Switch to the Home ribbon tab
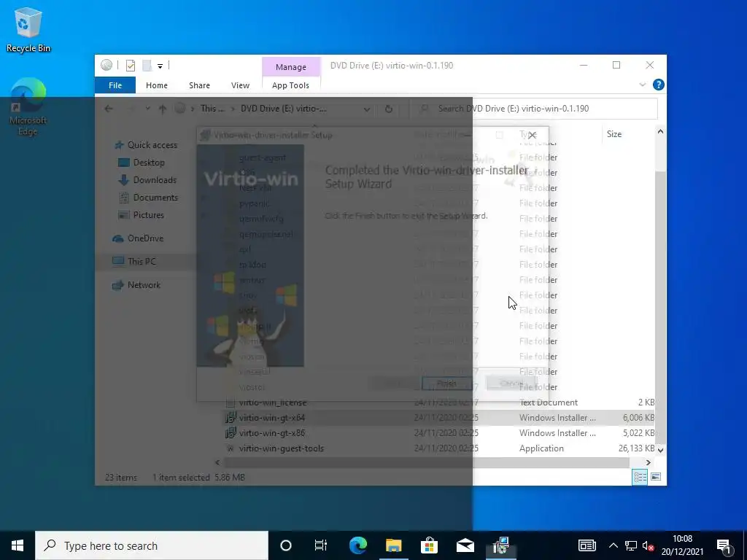 click(x=157, y=85)
